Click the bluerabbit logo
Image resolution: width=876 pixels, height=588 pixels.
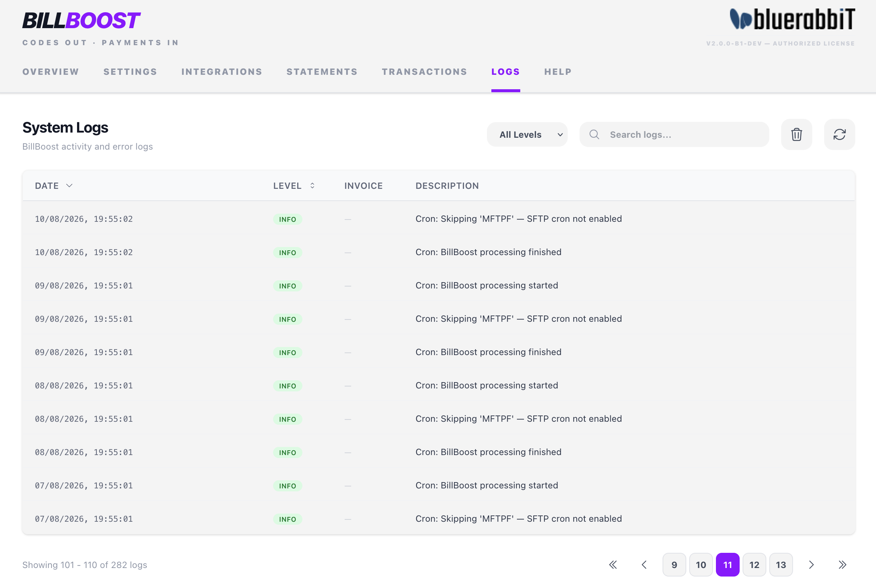[x=792, y=19]
